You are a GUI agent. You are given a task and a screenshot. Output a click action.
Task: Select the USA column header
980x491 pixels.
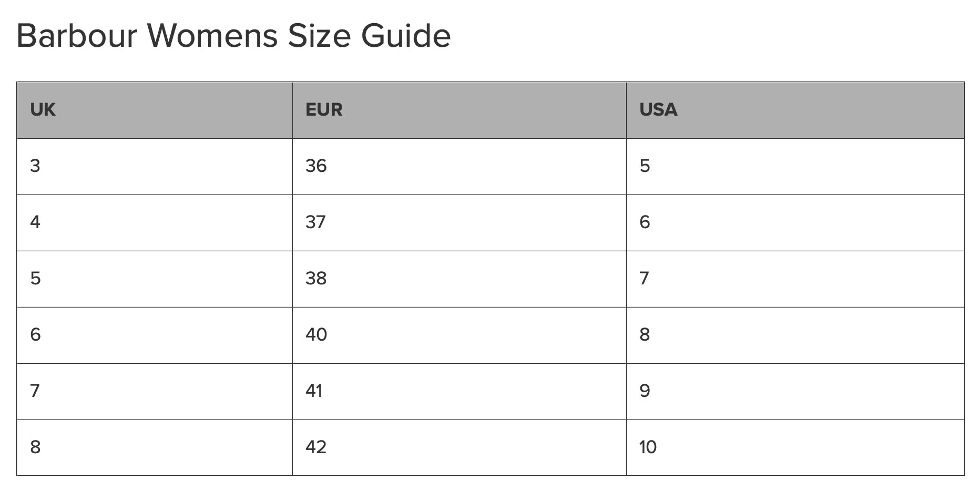(x=795, y=110)
